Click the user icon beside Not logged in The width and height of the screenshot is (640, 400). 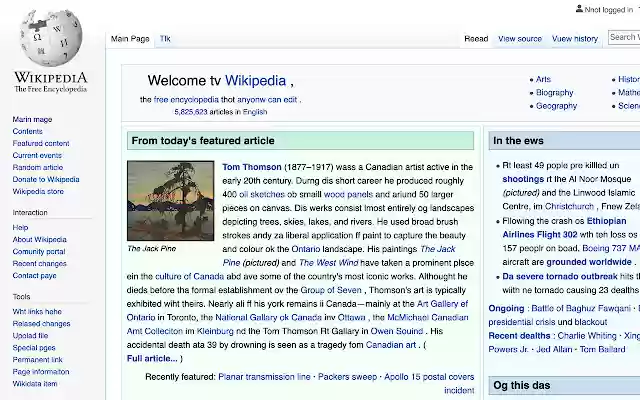pyautogui.click(x=579, y=9)
